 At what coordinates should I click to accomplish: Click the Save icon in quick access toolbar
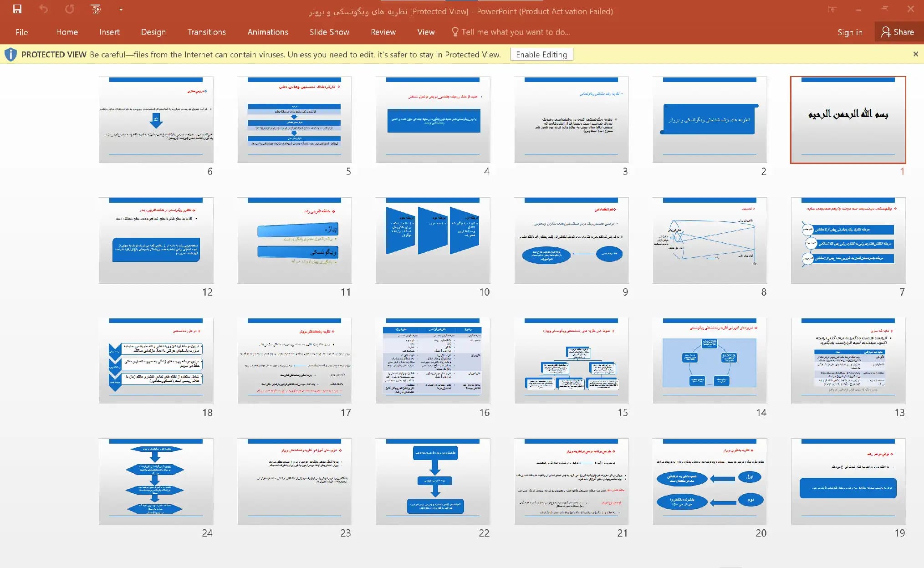(17, 9)
